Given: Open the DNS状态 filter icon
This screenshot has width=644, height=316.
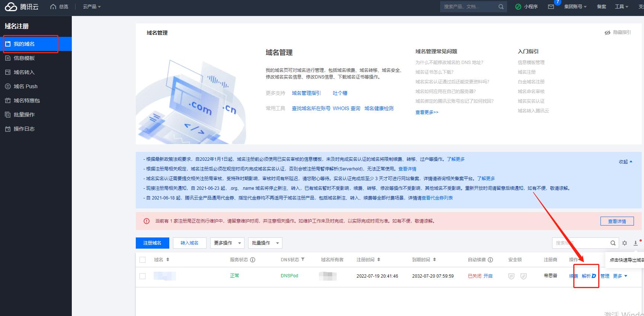Looking at the screenshot, I should click(x=302, y=259).
